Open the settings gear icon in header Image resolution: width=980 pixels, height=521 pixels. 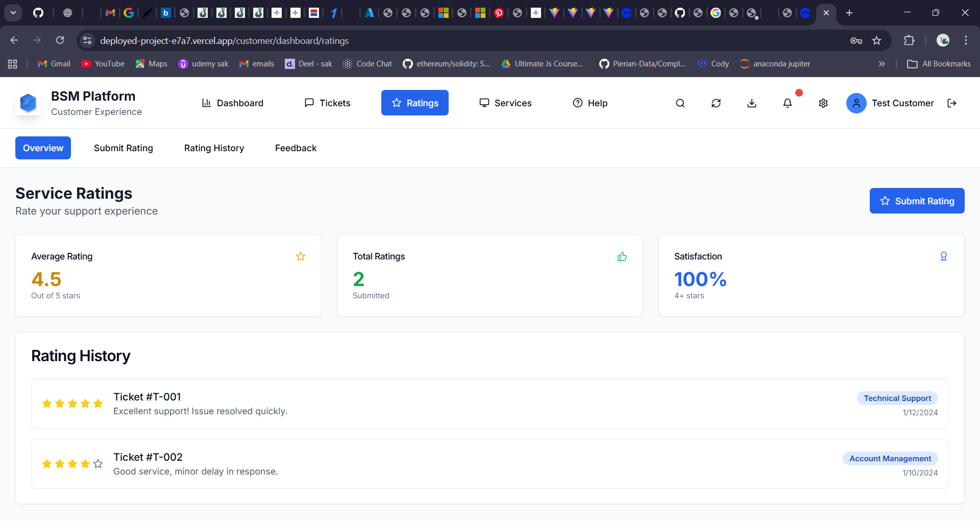[823, 103]
